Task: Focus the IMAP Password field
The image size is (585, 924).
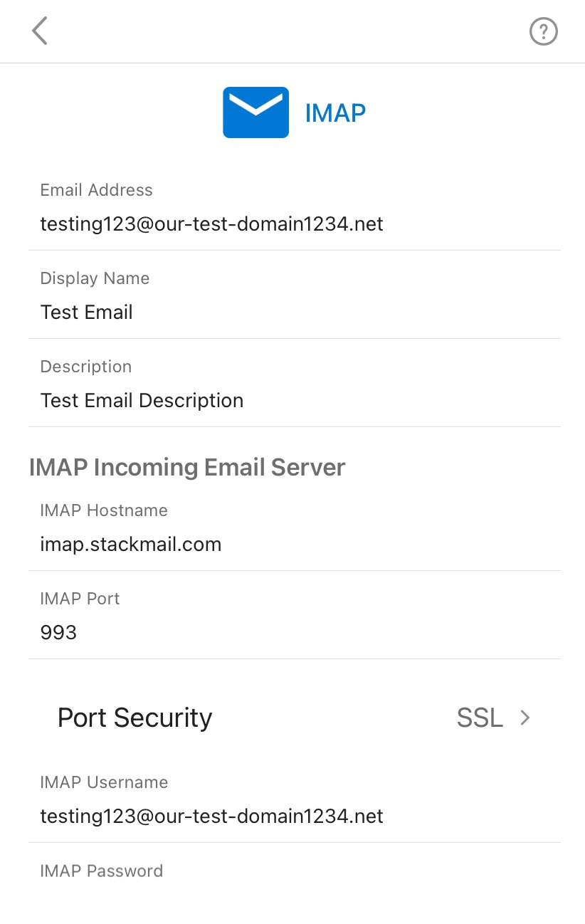Action: [295, 889]
